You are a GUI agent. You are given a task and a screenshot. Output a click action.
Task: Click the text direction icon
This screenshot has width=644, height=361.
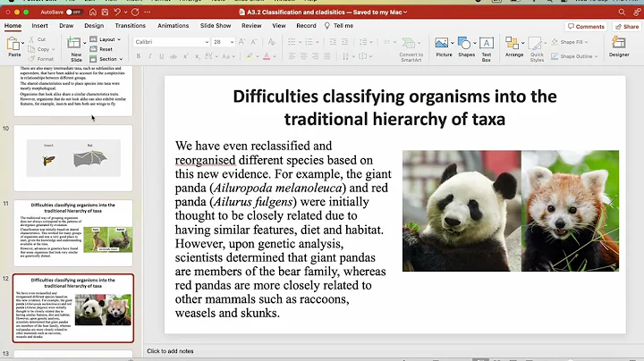coord(346,56)
